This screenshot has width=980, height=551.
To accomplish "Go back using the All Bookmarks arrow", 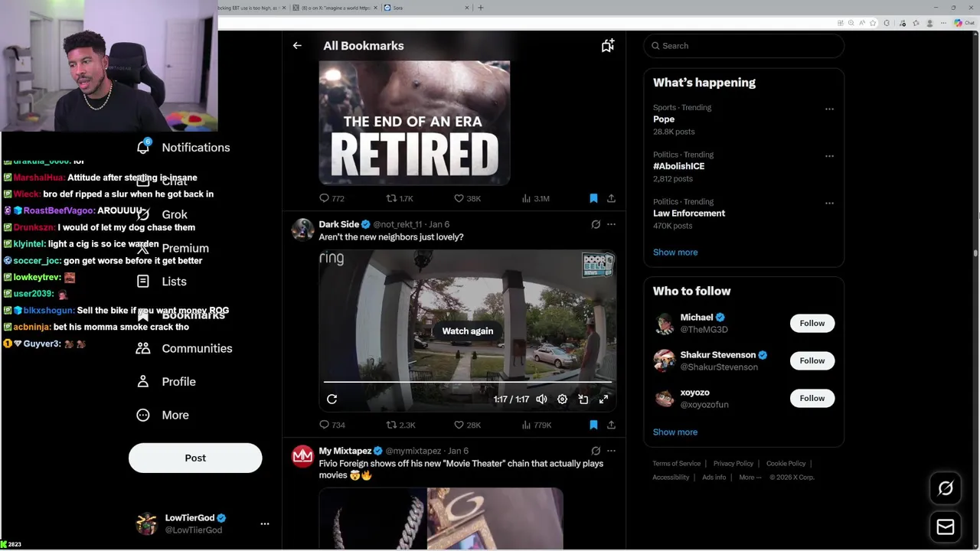I will 297,46.
